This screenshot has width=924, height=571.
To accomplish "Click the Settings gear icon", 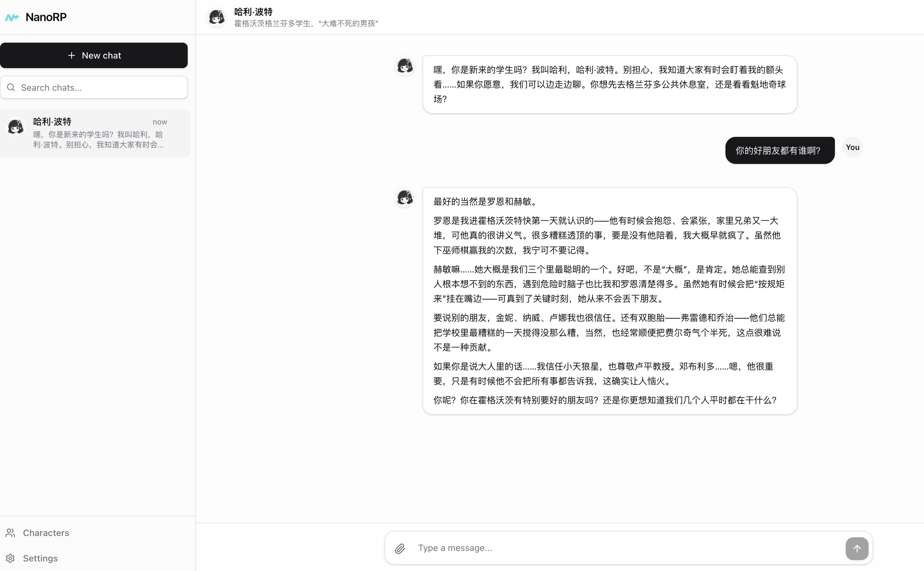I will coord(10,558).
